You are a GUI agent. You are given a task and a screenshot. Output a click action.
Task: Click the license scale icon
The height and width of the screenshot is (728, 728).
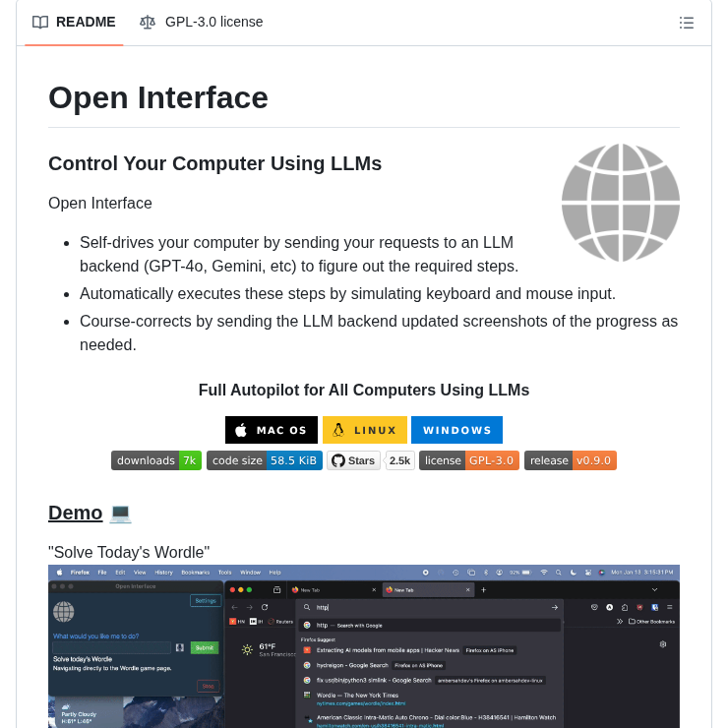click(x=148, y=22)
